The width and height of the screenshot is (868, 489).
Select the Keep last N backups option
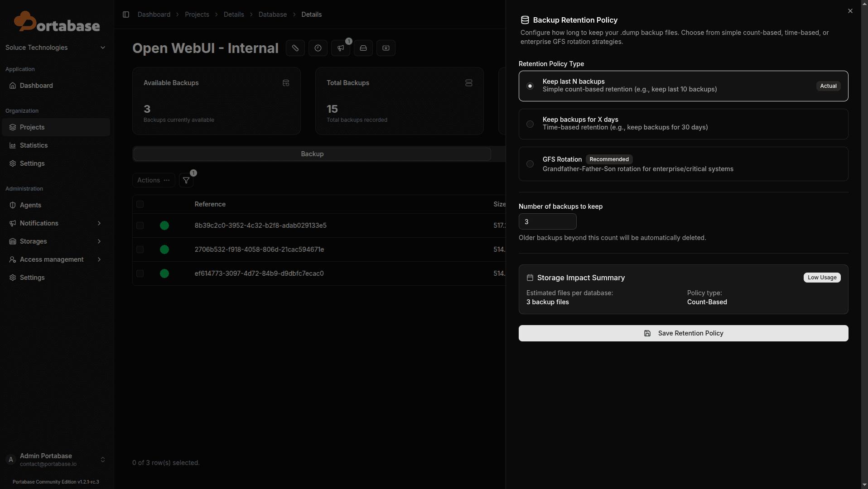point(684,86)
